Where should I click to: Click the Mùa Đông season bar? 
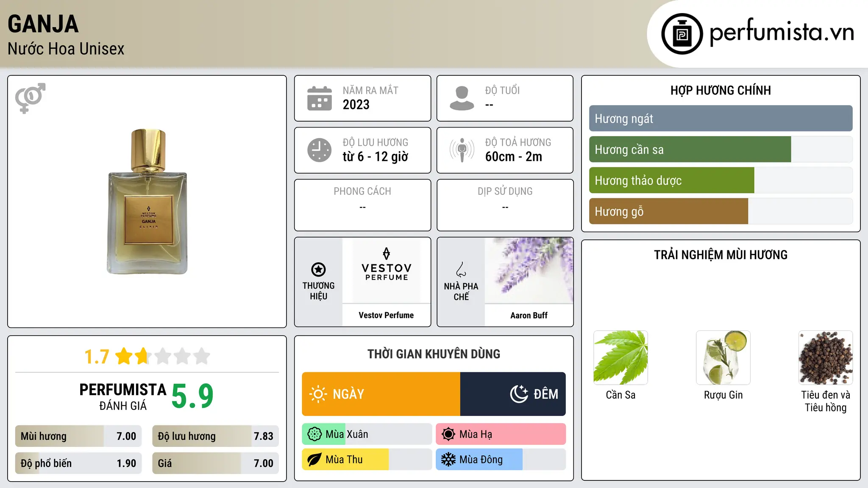point(501,460)
